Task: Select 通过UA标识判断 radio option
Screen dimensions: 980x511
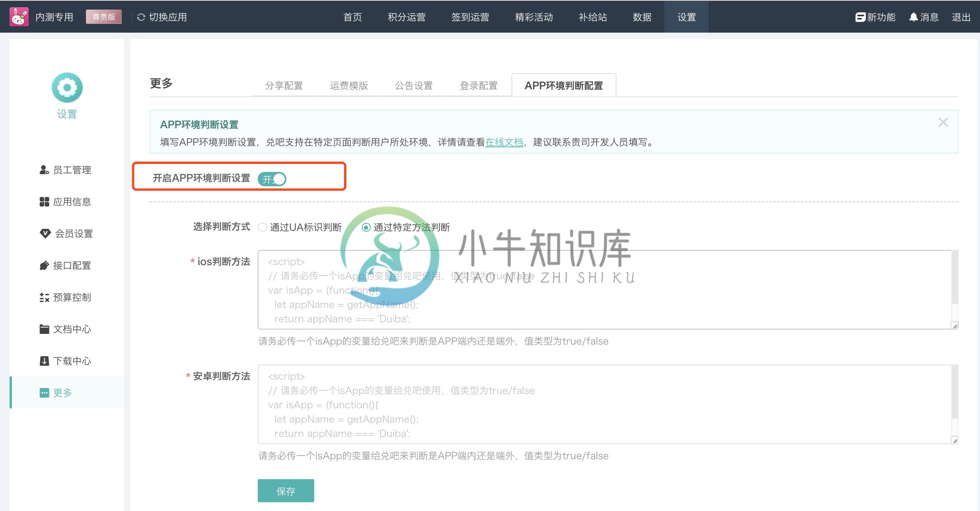Action: (262, 227)
